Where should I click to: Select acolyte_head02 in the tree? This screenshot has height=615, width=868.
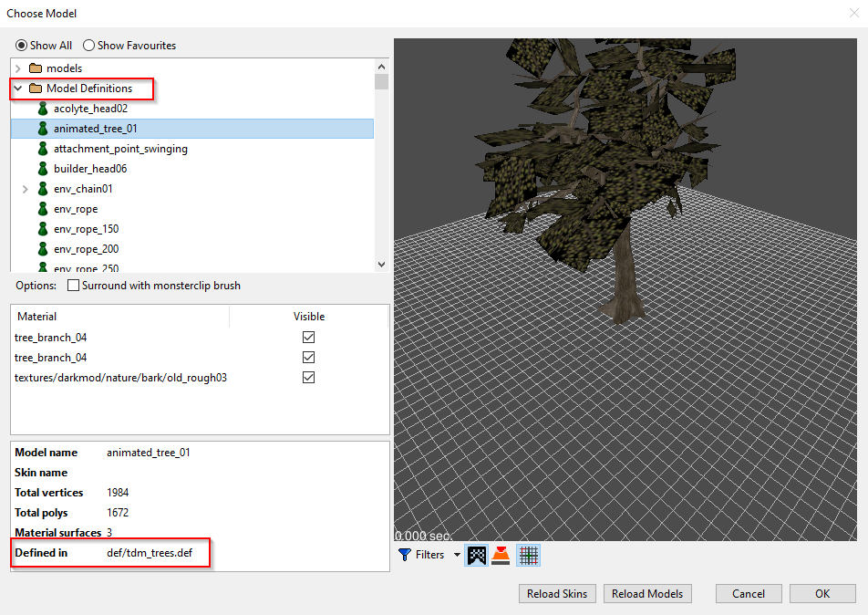point(91,109)
